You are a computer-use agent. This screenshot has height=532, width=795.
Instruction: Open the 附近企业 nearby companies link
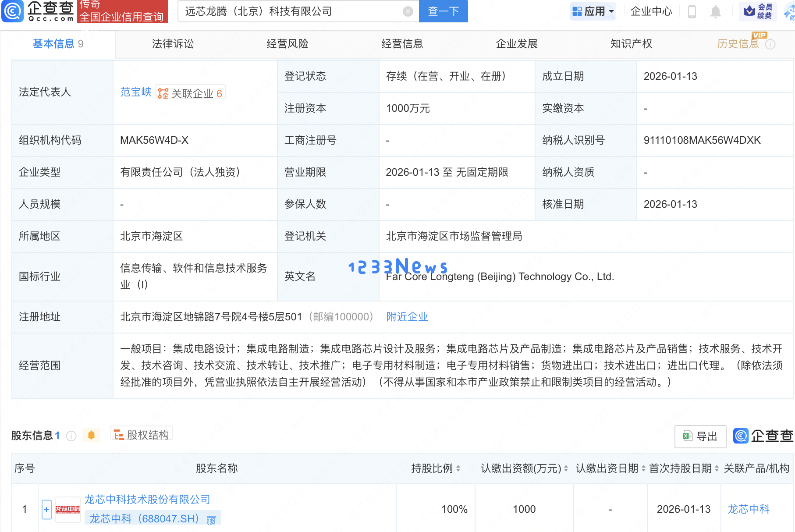click(407, 316)
